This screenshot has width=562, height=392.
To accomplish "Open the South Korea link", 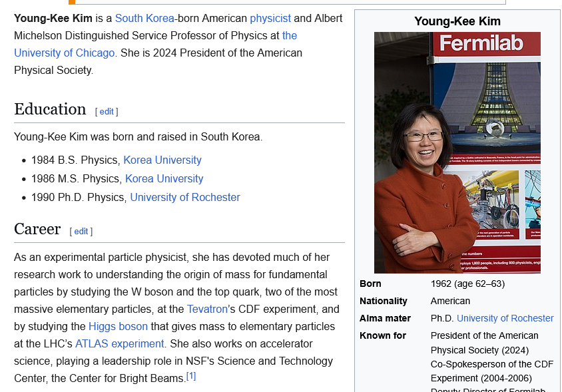I will coord(144,18).
